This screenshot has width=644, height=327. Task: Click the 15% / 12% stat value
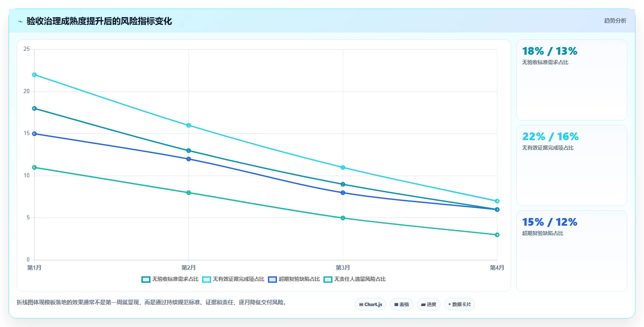[550, 222]
